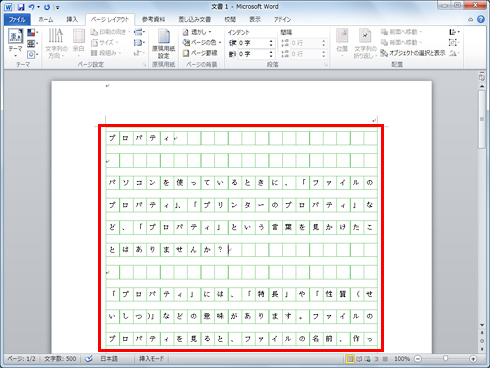The height and width of the screenshot is (368, 490).
Task: Open the Undo history dropdown arrow
Action: coord(38,7)
